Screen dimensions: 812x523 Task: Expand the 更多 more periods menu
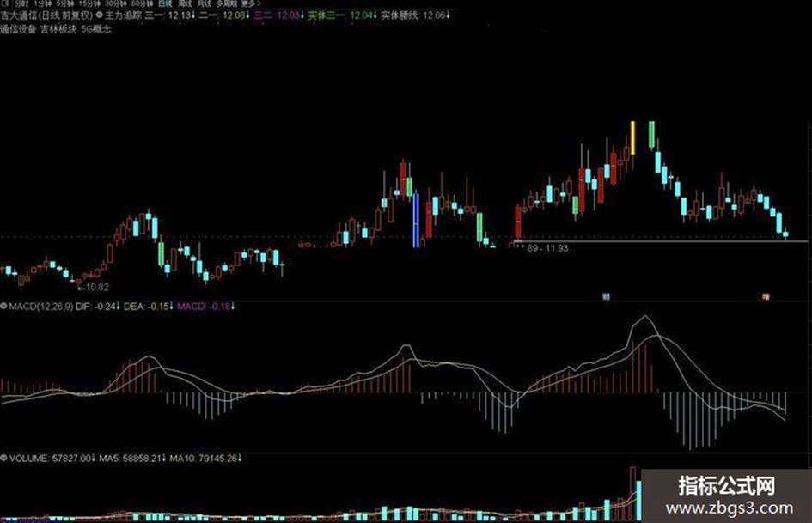251,3
